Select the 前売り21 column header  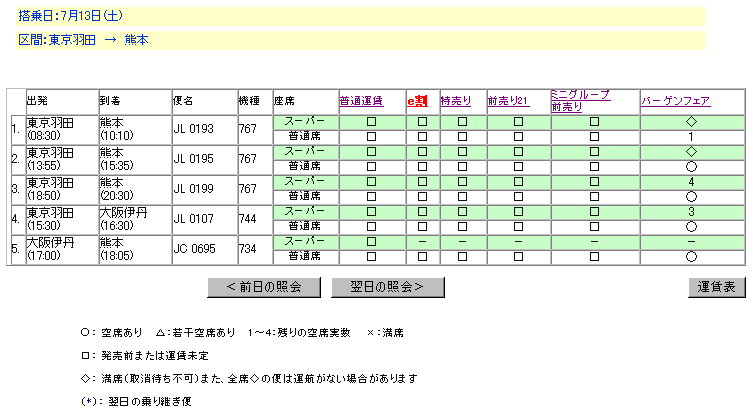click(508, 101)
